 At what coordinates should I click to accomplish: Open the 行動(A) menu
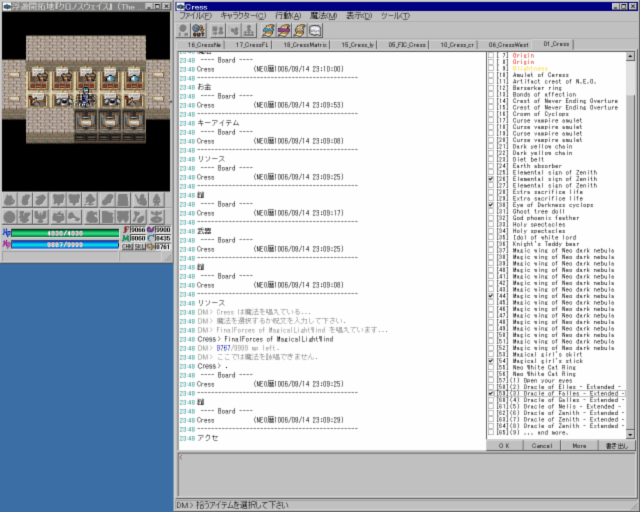[x=288, y=16]
